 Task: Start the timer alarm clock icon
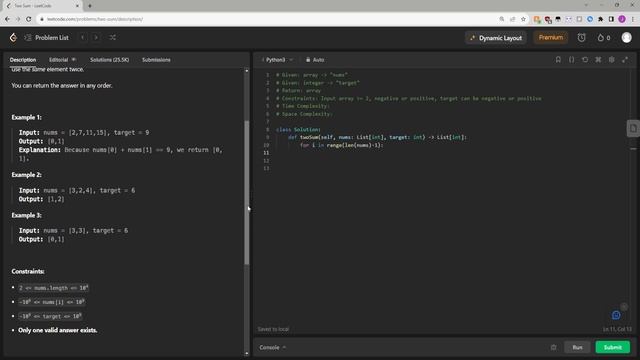tap(581, 38)
